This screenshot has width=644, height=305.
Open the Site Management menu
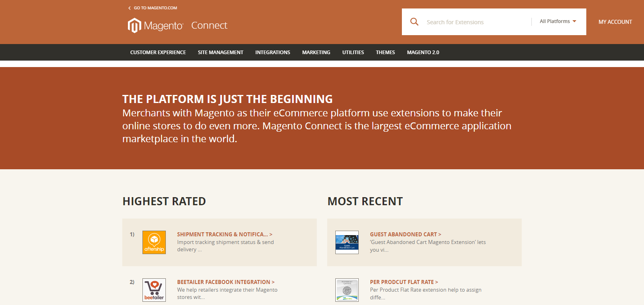point(220,53)
